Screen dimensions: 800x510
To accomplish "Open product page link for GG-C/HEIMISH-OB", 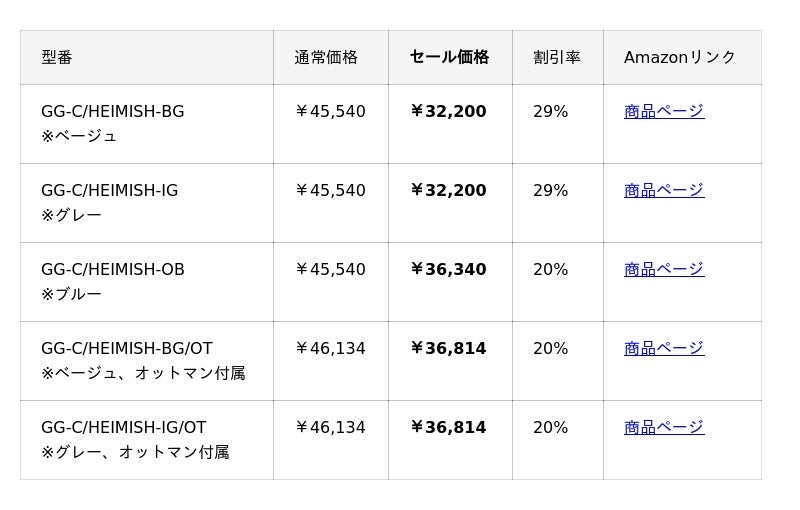I will coord(664,269).
